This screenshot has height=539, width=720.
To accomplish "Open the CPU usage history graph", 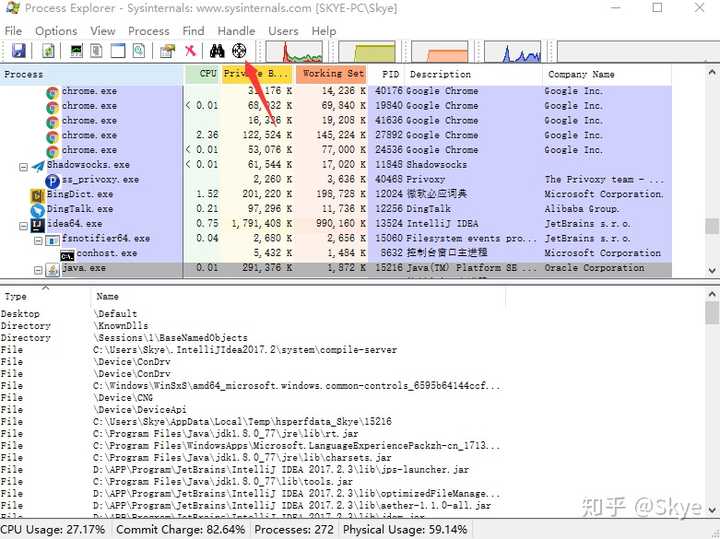I will tap(294, 51).
